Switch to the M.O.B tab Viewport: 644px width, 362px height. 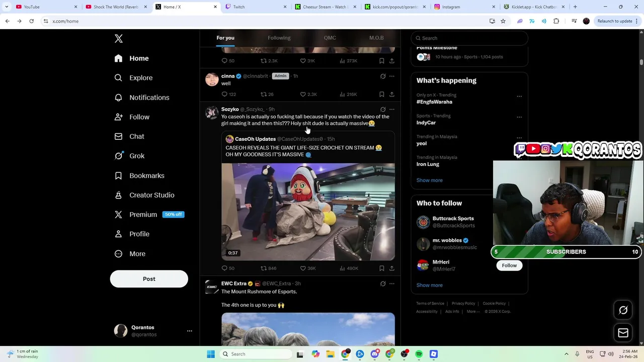click(376, 38)
